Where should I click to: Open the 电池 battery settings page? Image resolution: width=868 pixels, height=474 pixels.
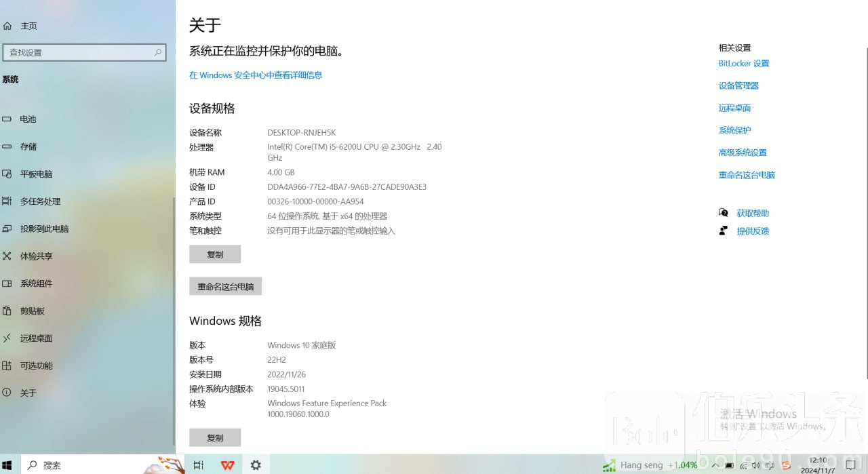pyautogui.click(x=28, y=119)
